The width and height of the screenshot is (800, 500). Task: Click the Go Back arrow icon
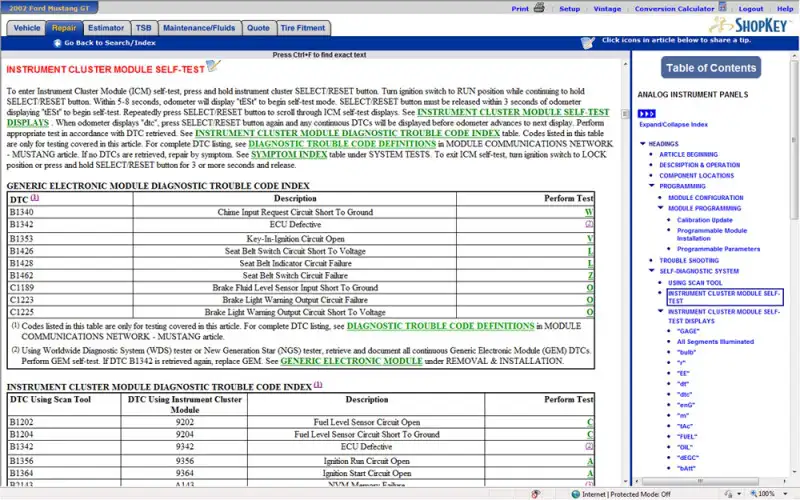(x=57, y=43)
